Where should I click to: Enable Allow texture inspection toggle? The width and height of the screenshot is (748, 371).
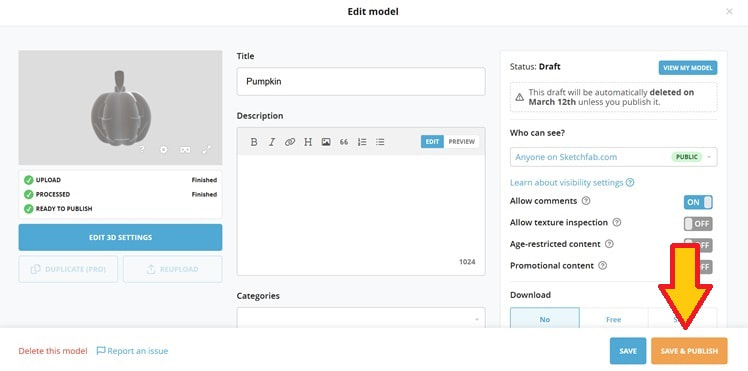698,224
